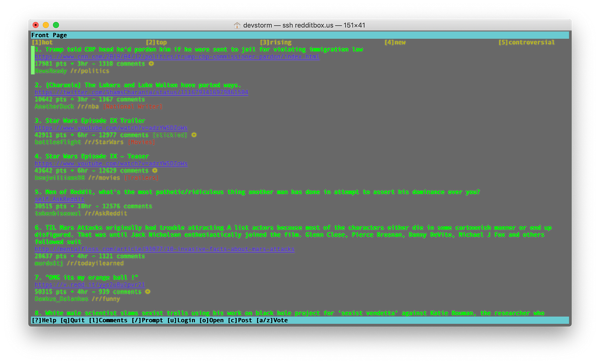The width and height of the screenshot is (600, 364).
Task: Click the author name tokenbisexual
Action: pyautogui.click(x=58, y=214)
